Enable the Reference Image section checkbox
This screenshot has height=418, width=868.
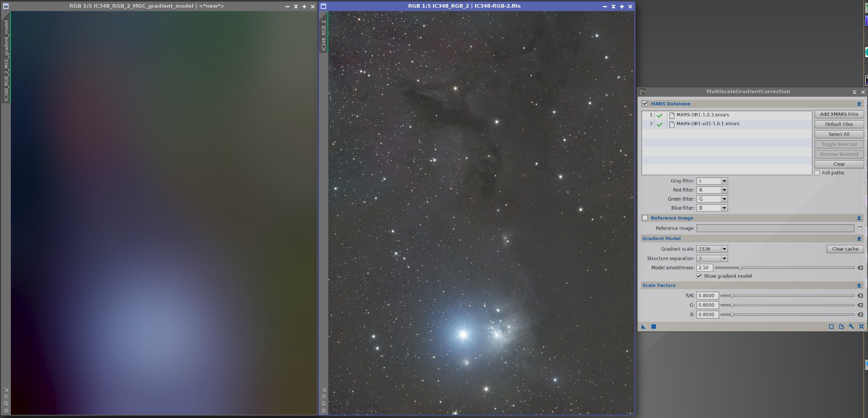click(645, 218)
